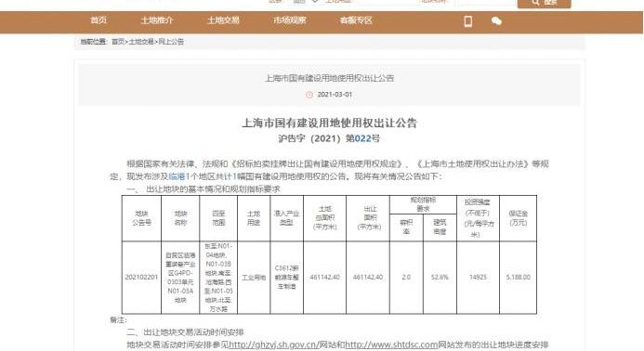Image resolution: width=644 pixels, height=351 pixels.
Task: Open the 土地交易 menu item
Action: (223, 20)
